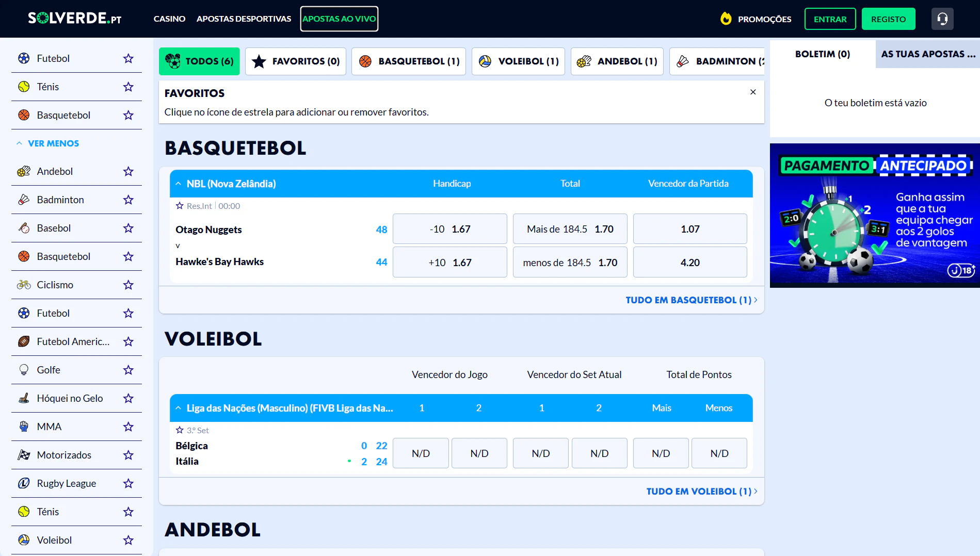980x556 pixels.
Task: Favorite Hóquei no Gelo with its star
Action: pos(128,398)
